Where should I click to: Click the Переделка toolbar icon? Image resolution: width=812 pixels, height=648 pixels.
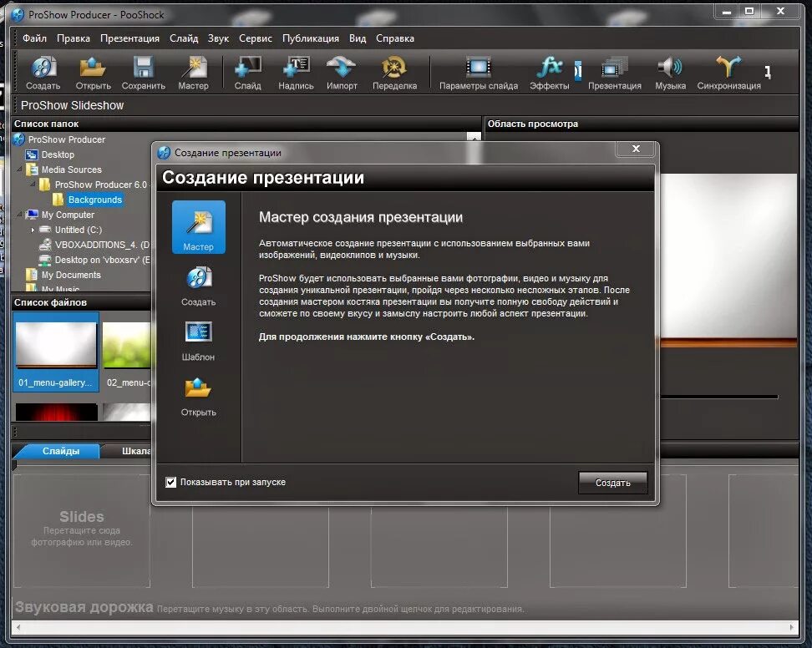pos(394,73)
